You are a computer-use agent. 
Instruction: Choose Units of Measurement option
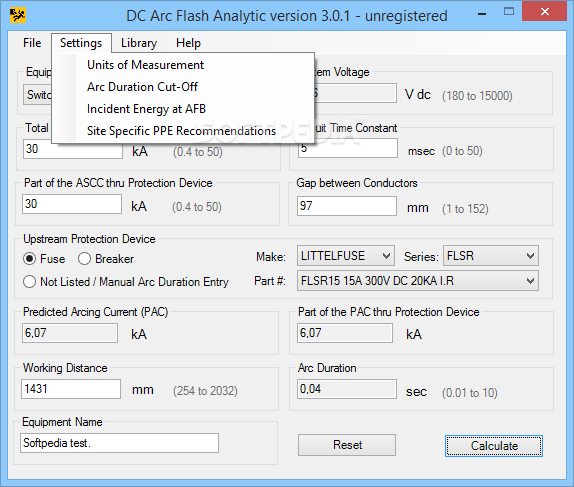point(183,65)
